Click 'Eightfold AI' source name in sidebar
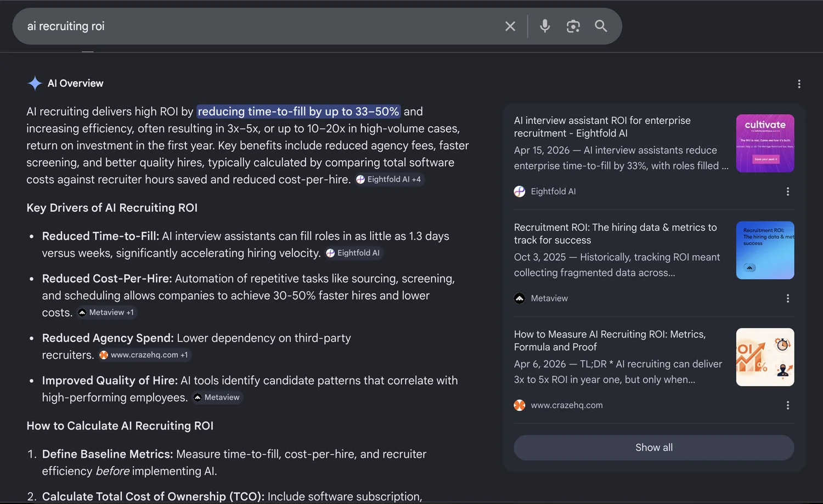 [553, 191]
